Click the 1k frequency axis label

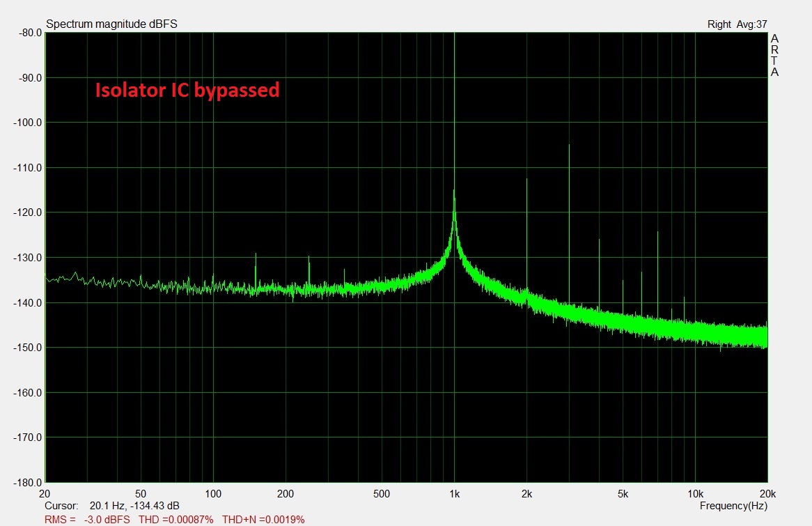(x=454, y=494)
